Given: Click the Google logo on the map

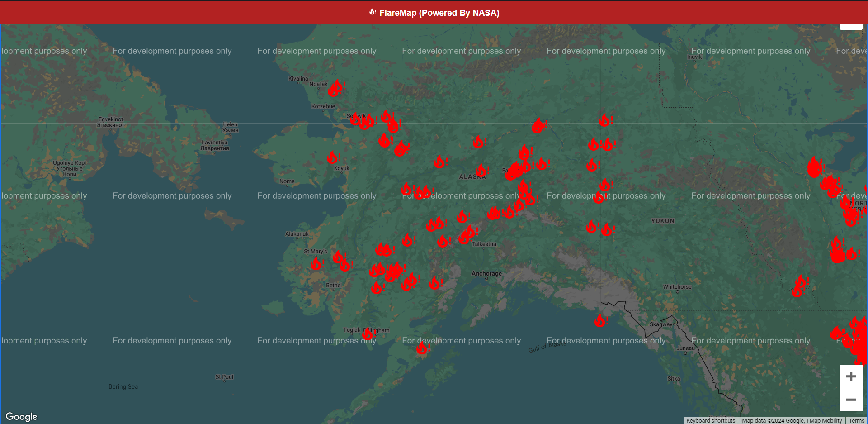Looking at the screenshot, I should pyautogui.click(x=21, y=417).
